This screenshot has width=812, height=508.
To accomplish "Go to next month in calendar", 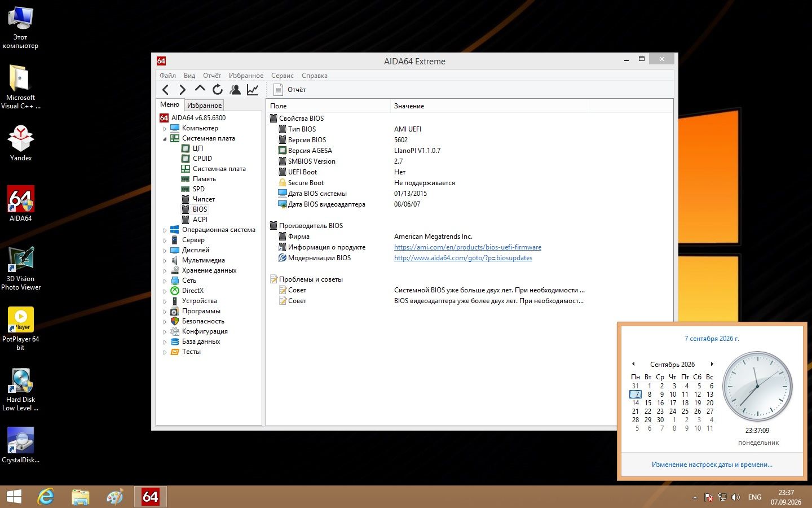I will [712, 364].
